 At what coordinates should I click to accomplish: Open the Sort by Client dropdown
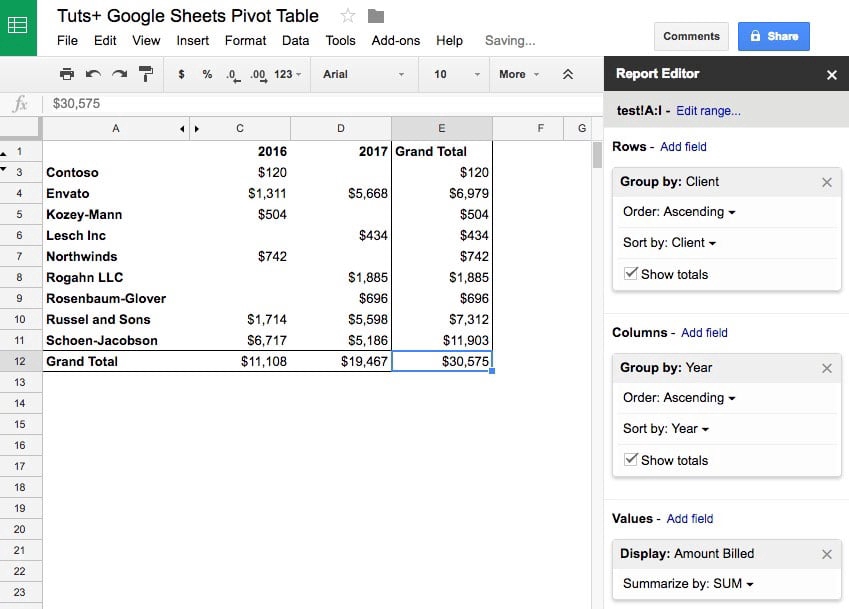668,244
